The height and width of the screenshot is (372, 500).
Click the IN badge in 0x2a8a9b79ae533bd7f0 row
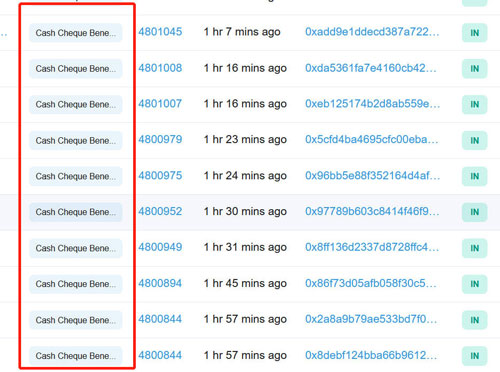[x=475, y=320]
